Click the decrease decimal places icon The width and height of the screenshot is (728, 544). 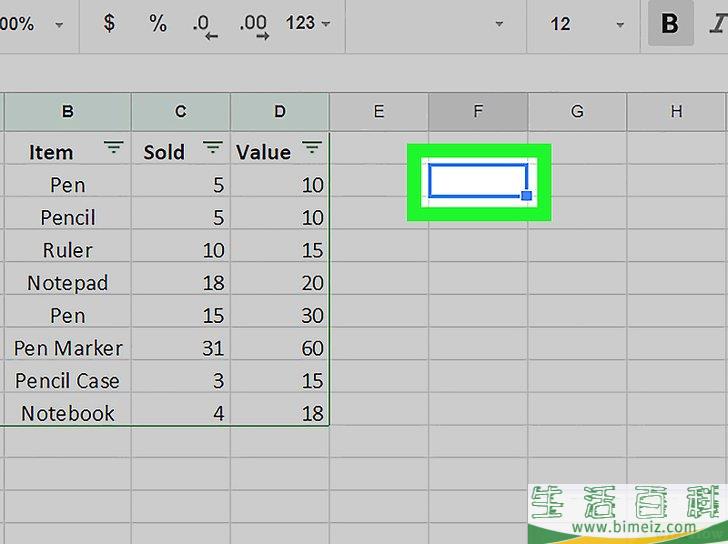click(205, 25)
